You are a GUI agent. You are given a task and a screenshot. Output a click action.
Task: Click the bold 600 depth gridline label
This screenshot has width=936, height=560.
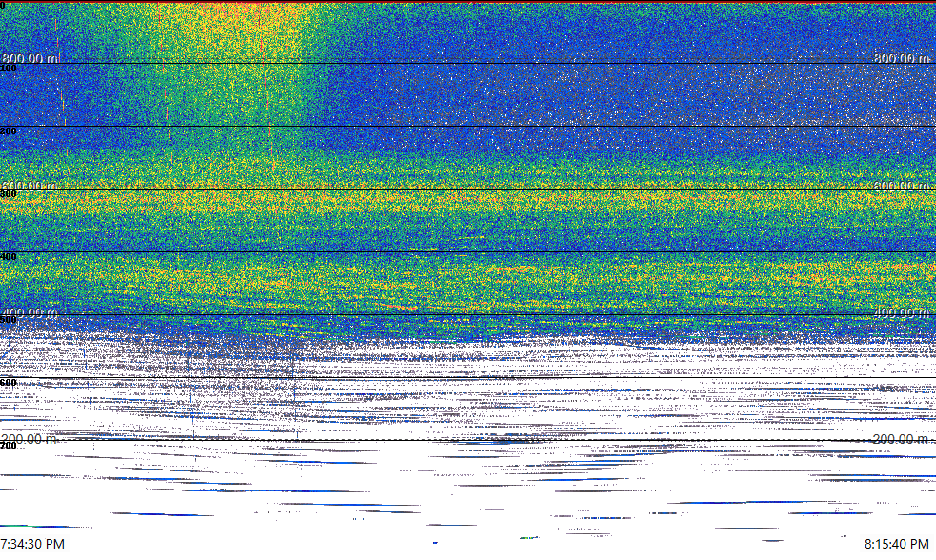pyautogui.click(x=9, y=383)
